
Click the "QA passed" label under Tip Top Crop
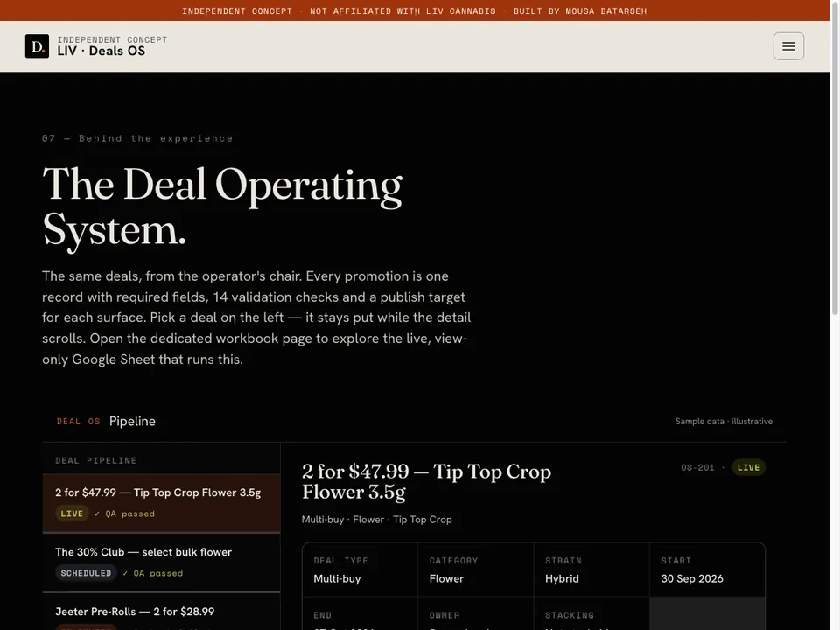pyautogui.click(x=125, y=514)
